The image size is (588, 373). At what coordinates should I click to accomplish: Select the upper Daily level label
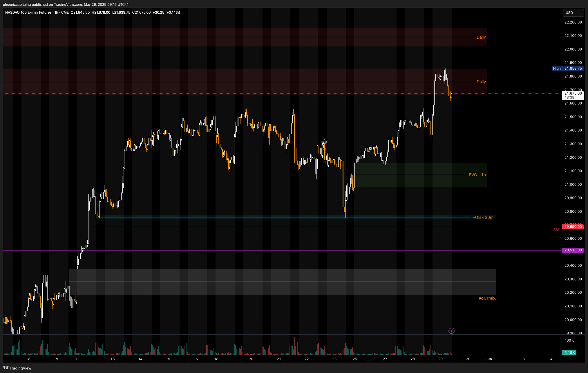[481, 37]
